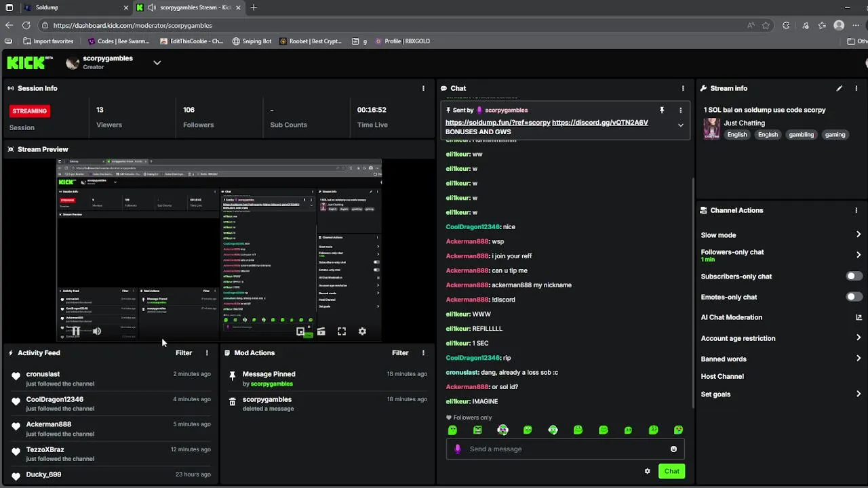868x488 pixels.
Task: Click CoolDragon12346 username in chat 'nice' message
Action: 473,227
